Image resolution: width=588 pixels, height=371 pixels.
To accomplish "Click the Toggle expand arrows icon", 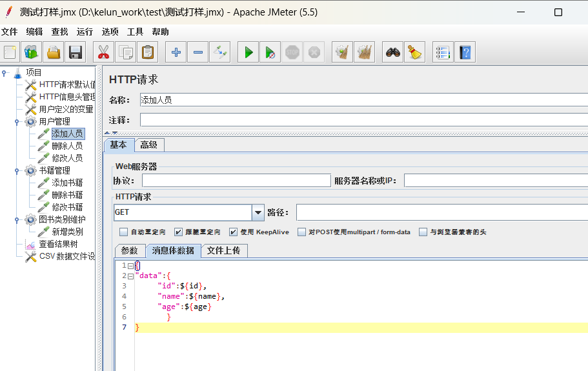I will [219, 52].
